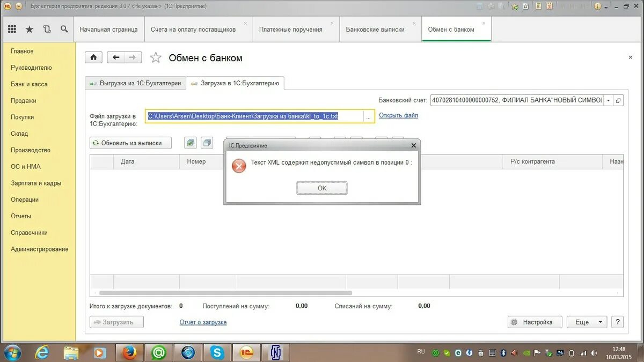Open Настройка settings button
The image size is (644, 362).
(x=535, y=322)
